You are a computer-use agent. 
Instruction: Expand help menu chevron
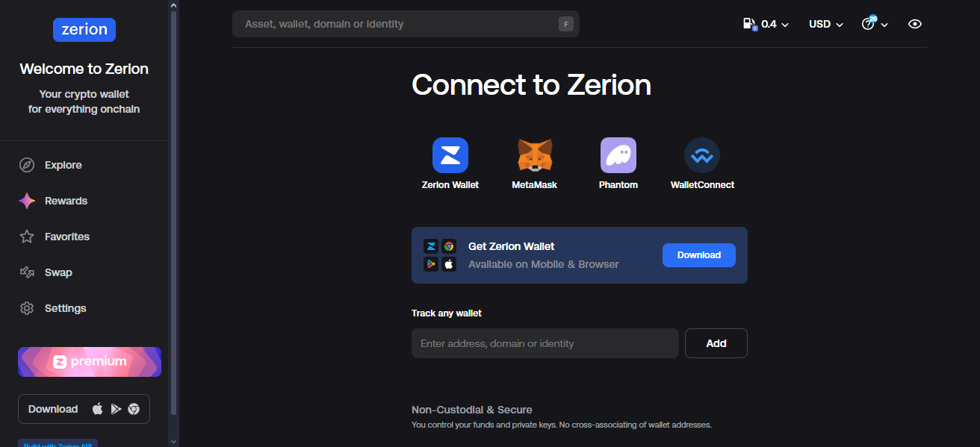coord(884,25)
